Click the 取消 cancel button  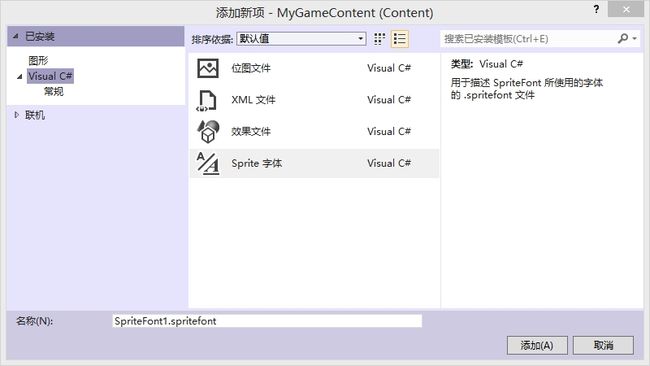click(x=603, y=345)
